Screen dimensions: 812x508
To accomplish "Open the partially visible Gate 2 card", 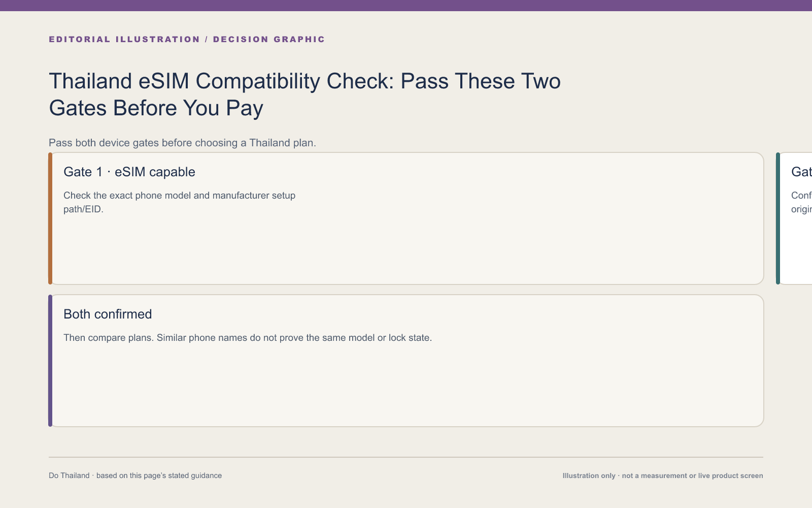I will click(796, 218).
